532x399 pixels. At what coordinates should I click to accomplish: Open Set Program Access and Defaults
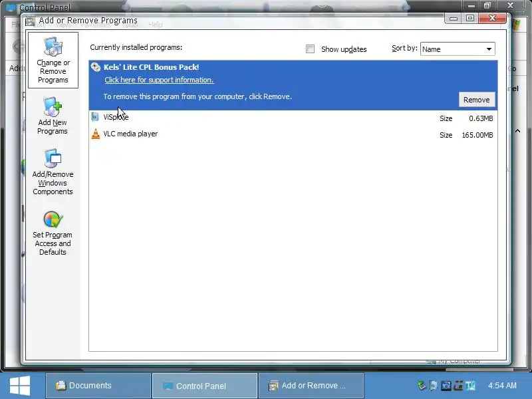click(x=53, y=233)
